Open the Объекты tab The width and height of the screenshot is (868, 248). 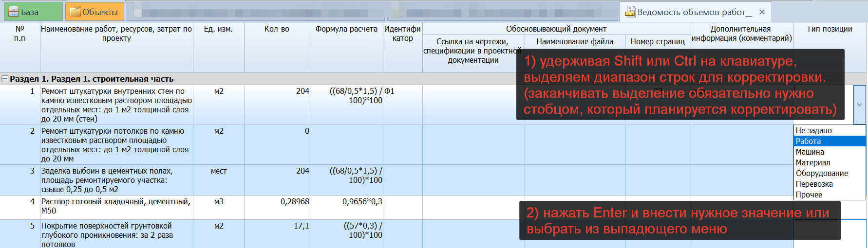tap(94, 12)
